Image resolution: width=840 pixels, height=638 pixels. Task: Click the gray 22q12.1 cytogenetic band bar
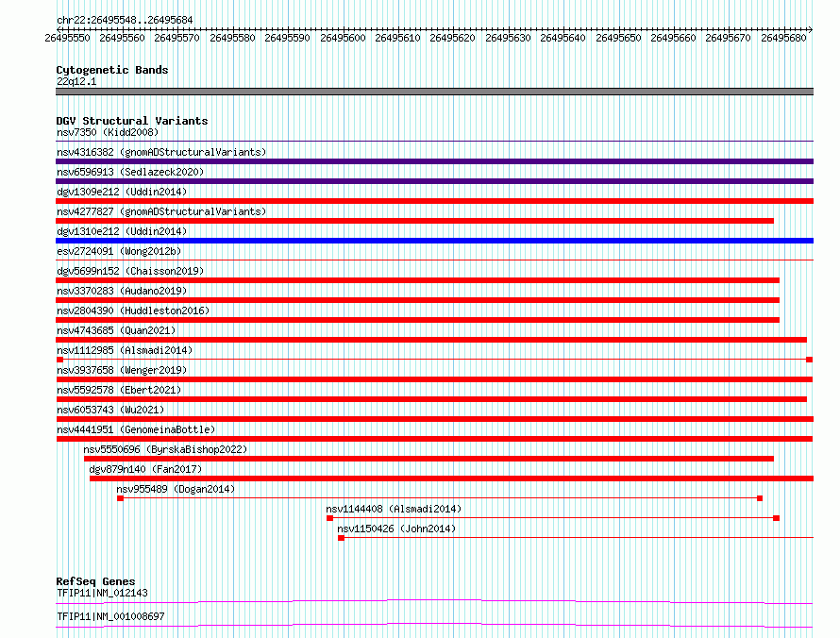pyautogui.click(x=434, y=92)
